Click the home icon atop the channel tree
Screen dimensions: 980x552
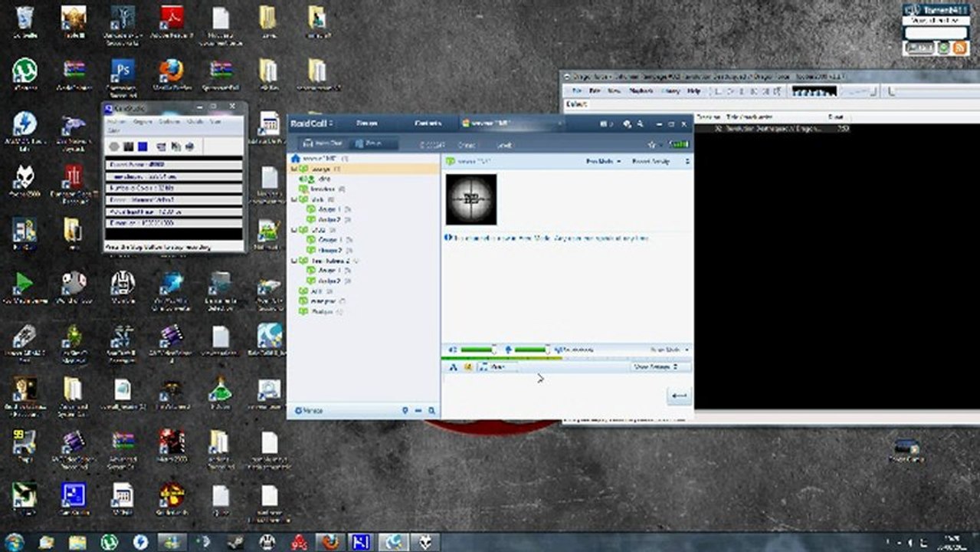pyautogui.click(x=295, y=159)
